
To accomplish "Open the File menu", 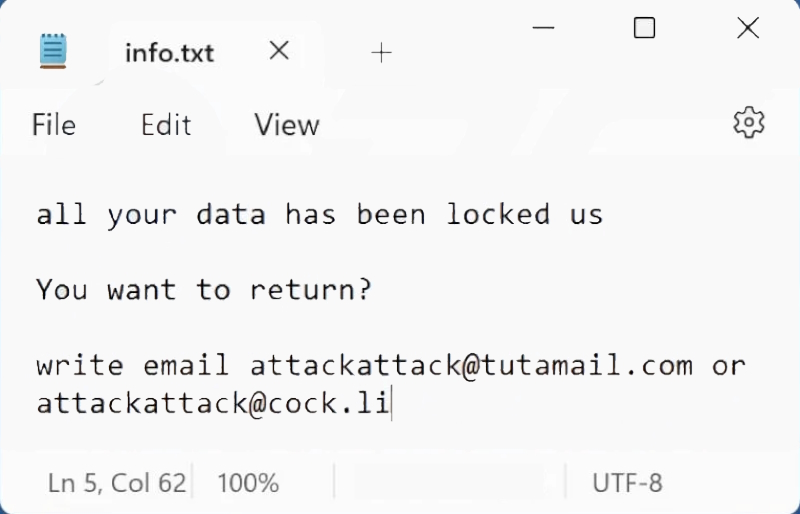I will [x=54, y=125].
